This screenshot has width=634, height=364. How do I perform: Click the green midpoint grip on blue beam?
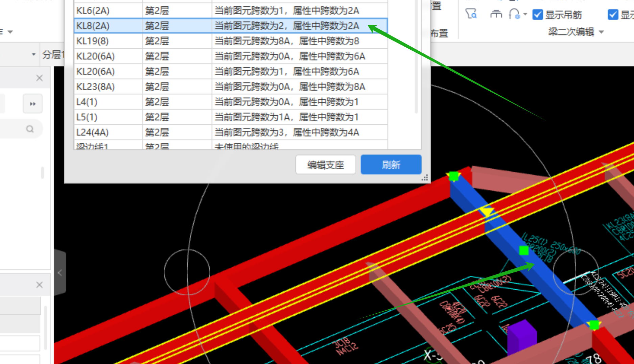[x=524, y=250]
